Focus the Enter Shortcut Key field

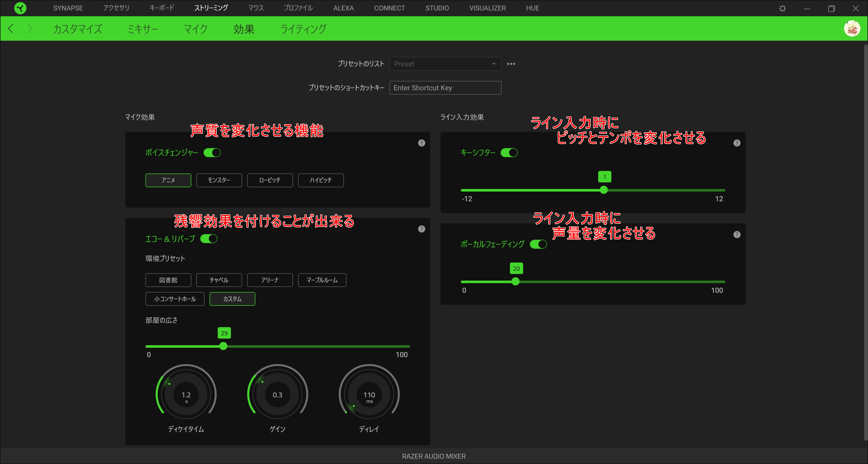pos(445,88)
